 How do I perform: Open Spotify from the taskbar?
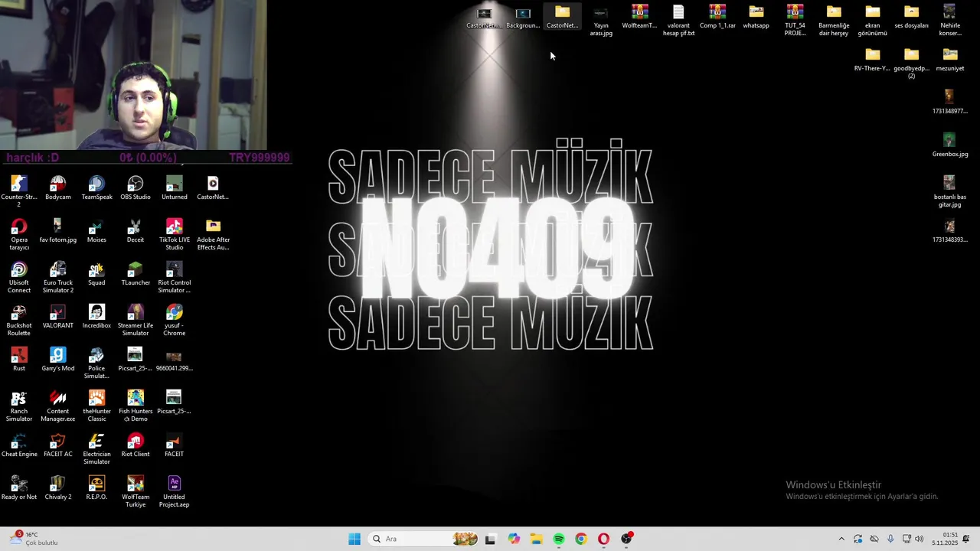pos(559,539)
